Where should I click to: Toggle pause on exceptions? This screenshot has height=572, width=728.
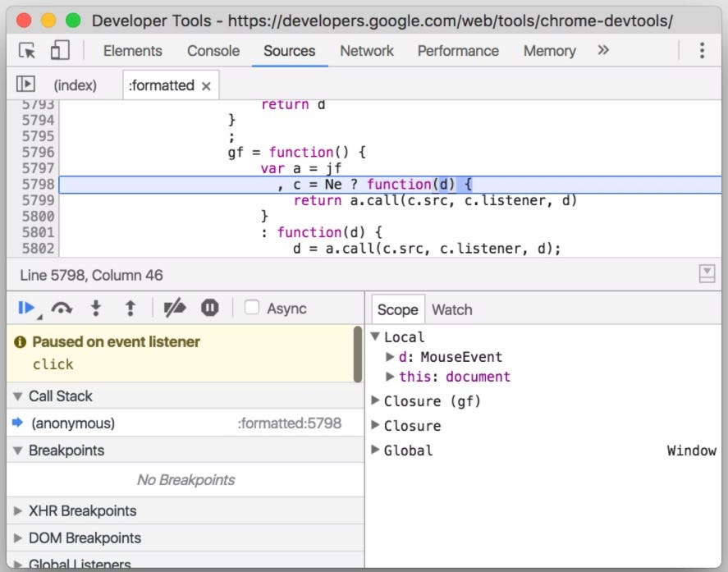pyautogui.click(x=209, y=307)
